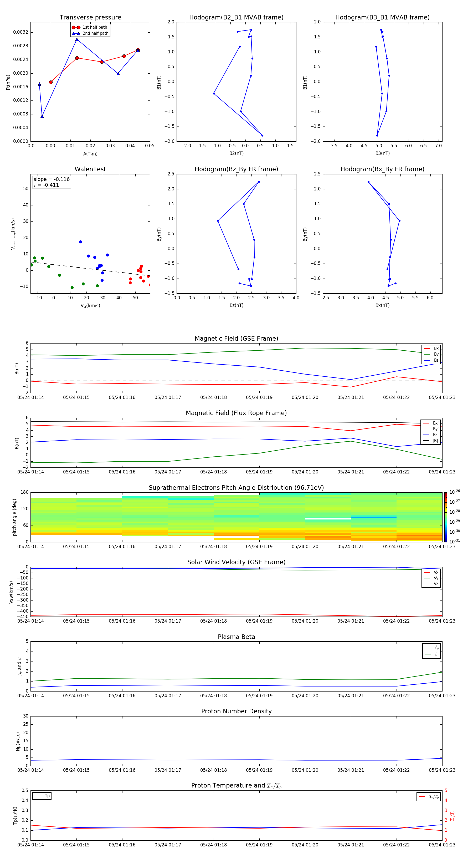
Task: Click the red Te/Tp right-axis label
Action: pyautogui.click(x=452, y=815)
